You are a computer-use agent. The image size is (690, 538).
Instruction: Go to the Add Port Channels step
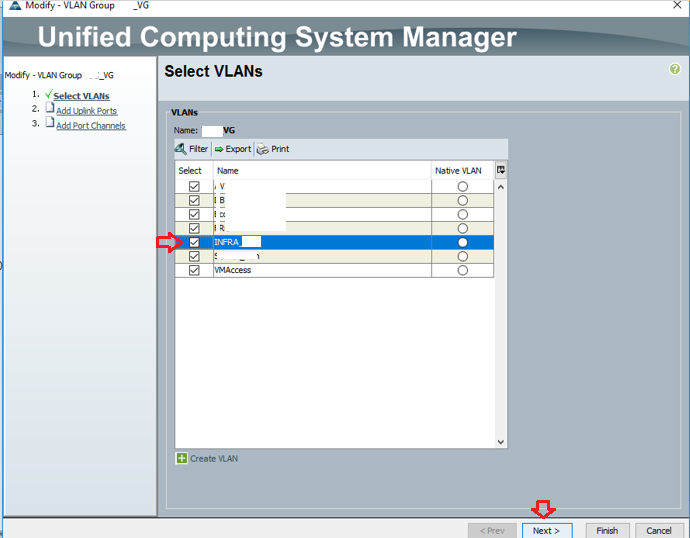click(x=91, y=125)
